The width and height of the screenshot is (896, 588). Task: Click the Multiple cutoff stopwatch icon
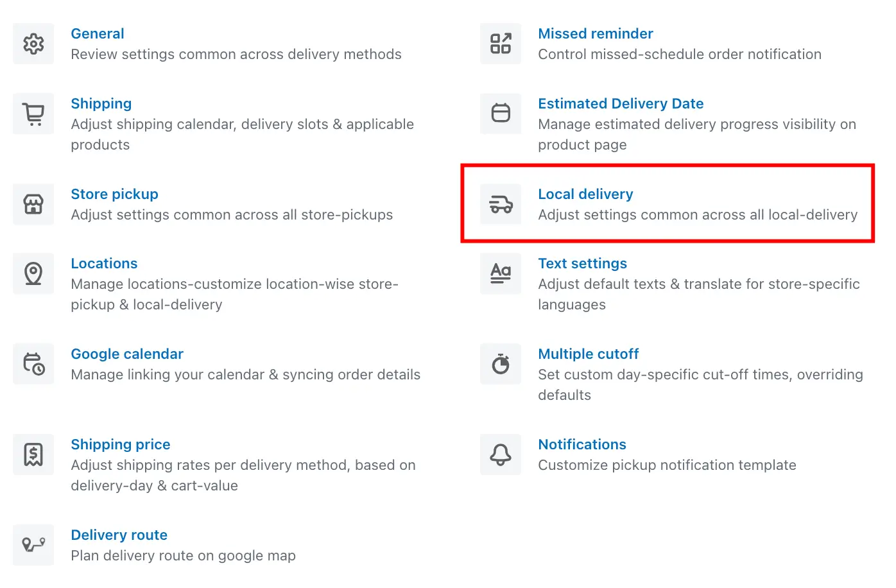(501, 364)
